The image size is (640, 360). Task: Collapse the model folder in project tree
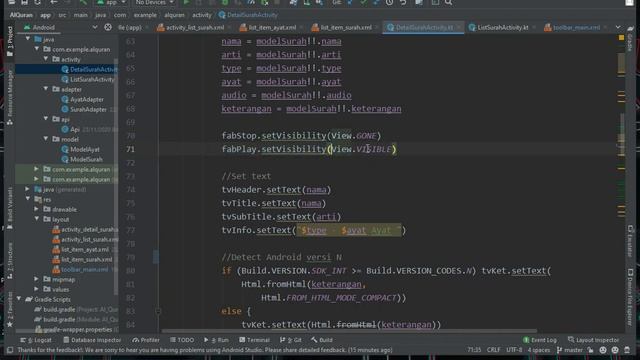46,139
